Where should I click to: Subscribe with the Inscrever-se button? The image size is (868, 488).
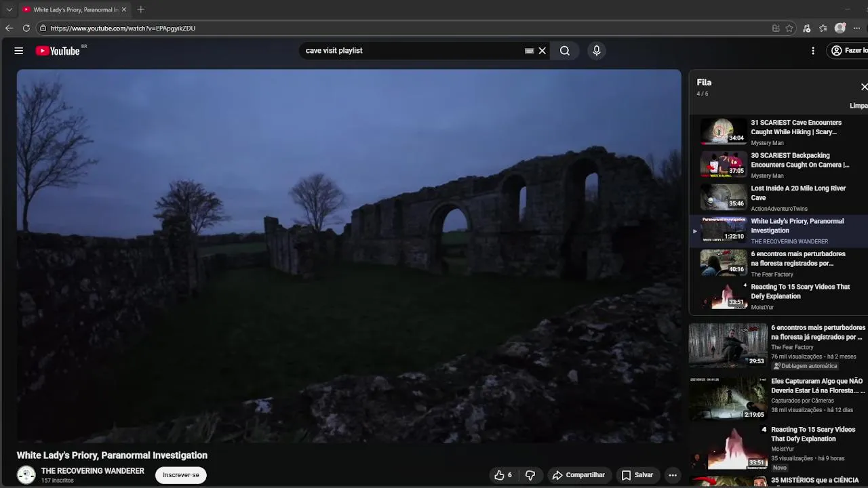coord(181,475)
